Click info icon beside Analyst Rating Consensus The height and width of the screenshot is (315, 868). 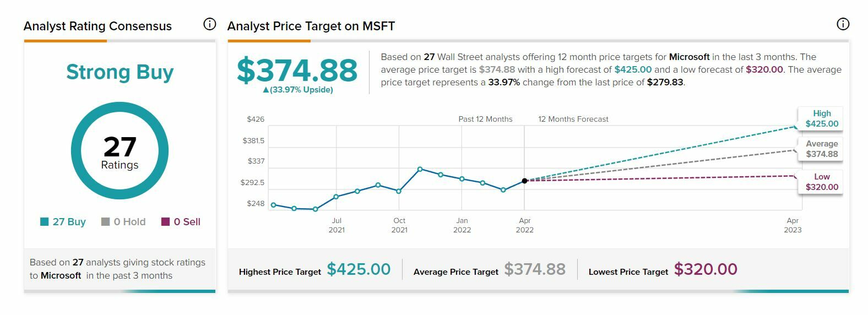tap(209, 24)
